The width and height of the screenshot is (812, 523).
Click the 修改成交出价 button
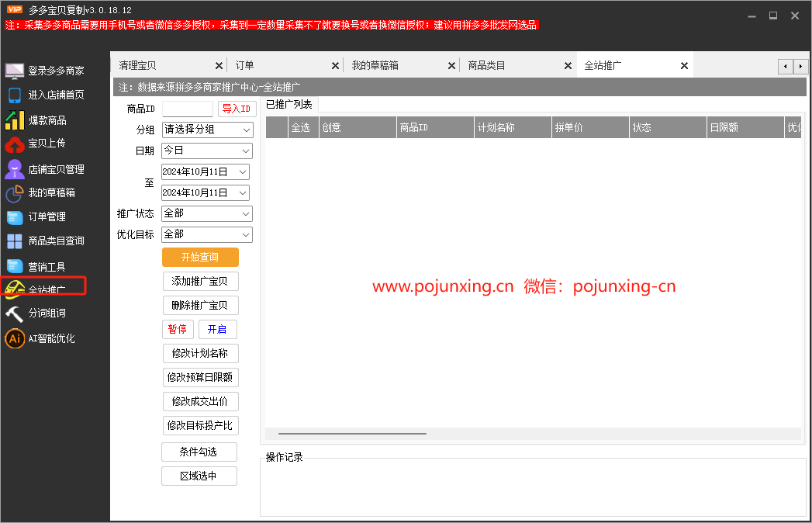click(200, 402)
